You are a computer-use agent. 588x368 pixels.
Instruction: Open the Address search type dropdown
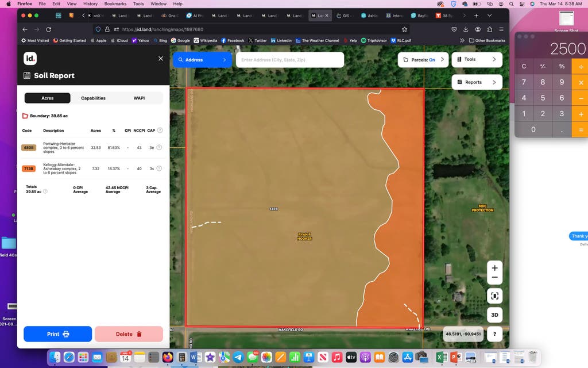point(202,60)
